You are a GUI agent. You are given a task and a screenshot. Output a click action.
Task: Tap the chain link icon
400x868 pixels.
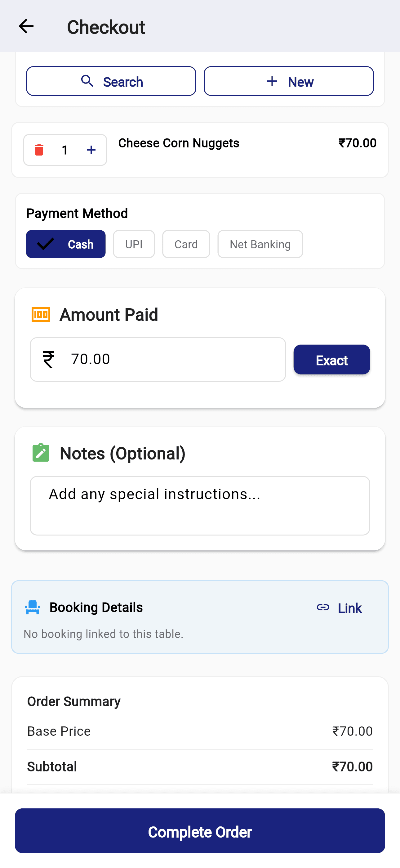pyautogui.click(x=322, y=607)
